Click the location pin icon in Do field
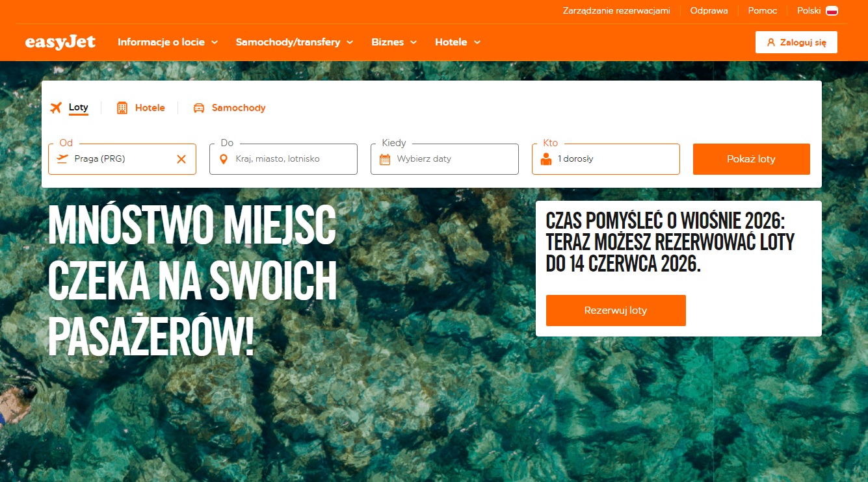 (224, 159)
